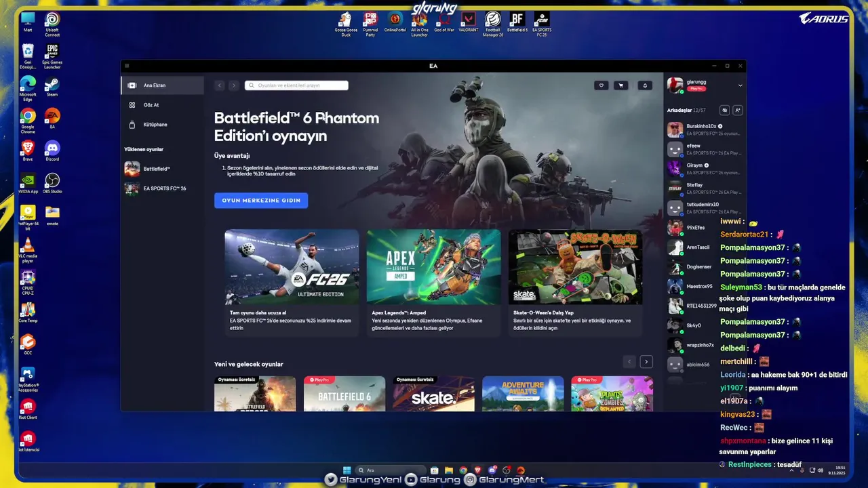
Task: Click the Core Temp desktop icon
Action: [x=28, y=312]
